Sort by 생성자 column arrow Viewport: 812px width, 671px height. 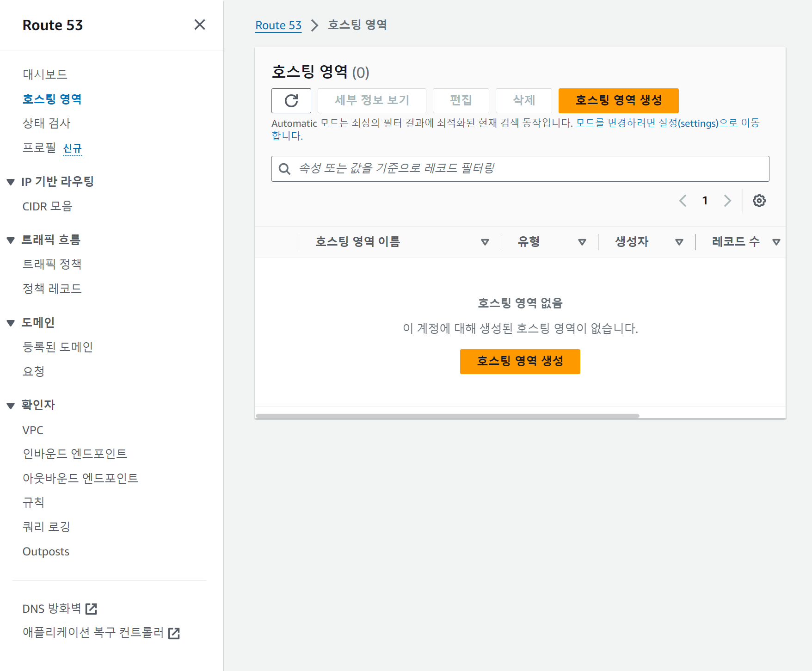pyautogui.click(x=679, y=242)
